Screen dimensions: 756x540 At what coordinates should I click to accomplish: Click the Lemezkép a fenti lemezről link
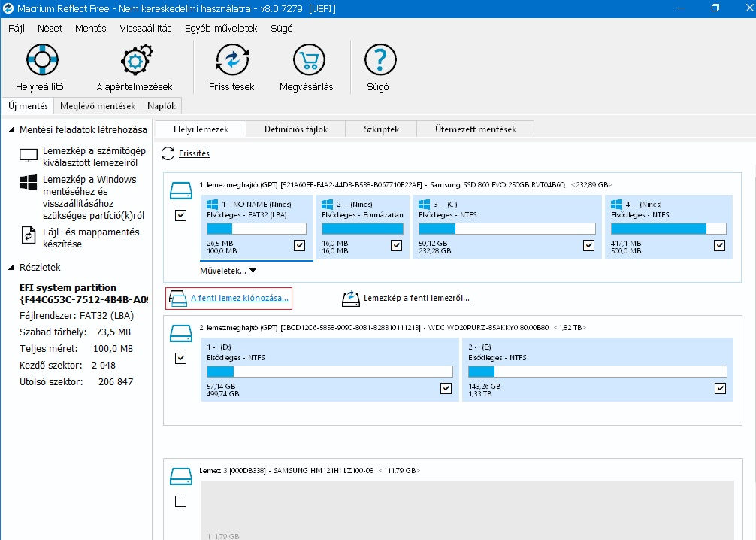pyautogui.click(x=416, y=299)
